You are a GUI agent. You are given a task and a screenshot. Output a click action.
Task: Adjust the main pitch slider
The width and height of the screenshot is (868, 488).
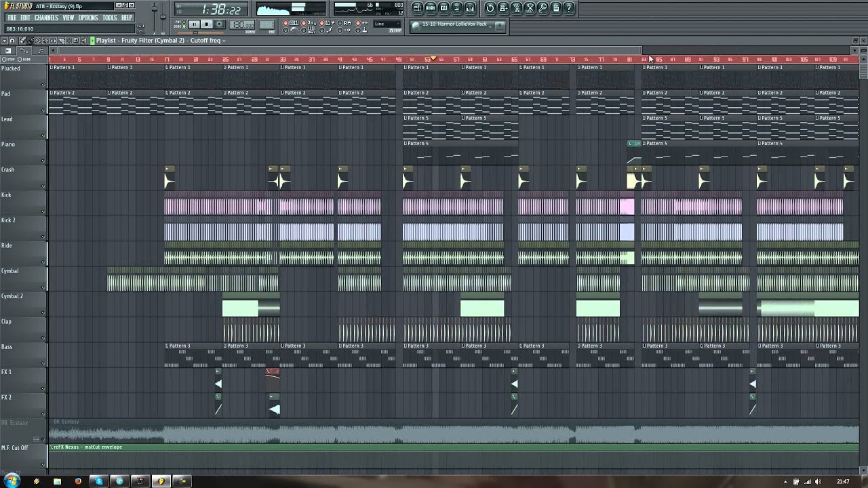(163, 17)
